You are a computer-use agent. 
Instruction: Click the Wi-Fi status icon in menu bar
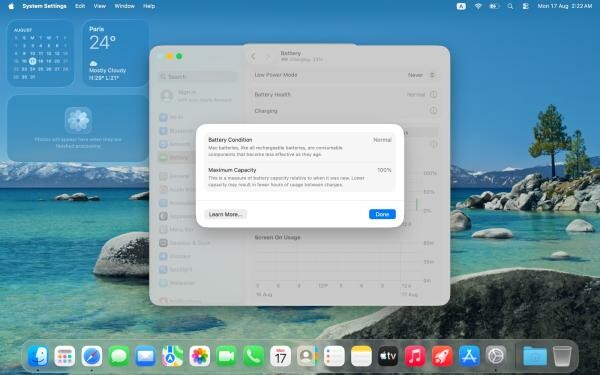(478, 6)
